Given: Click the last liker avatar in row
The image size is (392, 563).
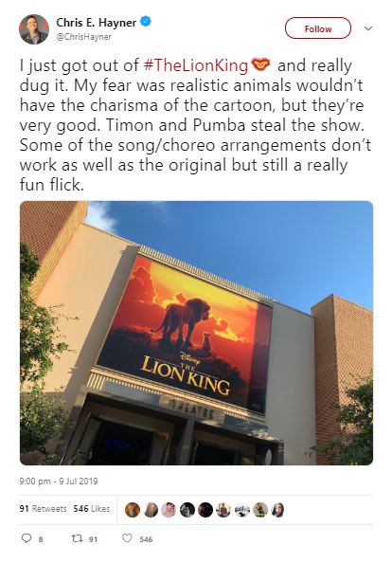Looking at the screenshot, I should click(x=278, y=510).
